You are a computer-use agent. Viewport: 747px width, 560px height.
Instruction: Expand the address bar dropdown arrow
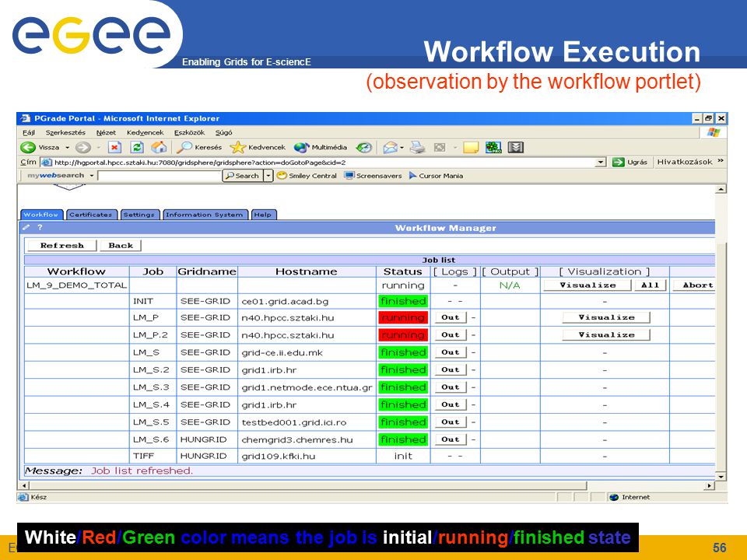pyautogui.click(x=601, y=163)
